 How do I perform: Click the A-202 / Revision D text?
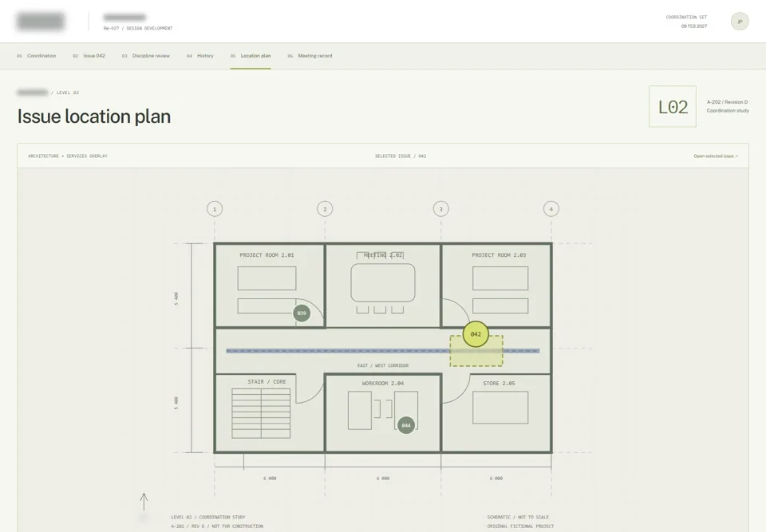point(727,102)
